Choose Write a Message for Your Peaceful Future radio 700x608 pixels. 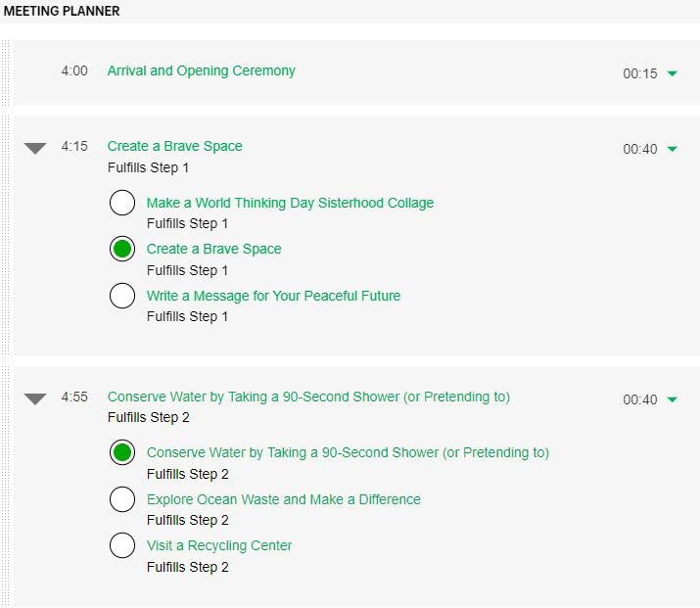coord(122,296)
